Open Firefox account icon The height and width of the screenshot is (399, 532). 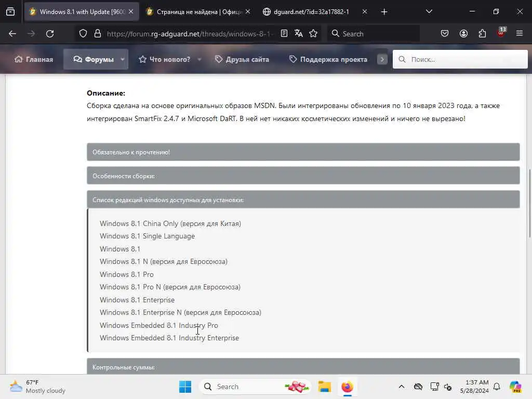[463, 34]
